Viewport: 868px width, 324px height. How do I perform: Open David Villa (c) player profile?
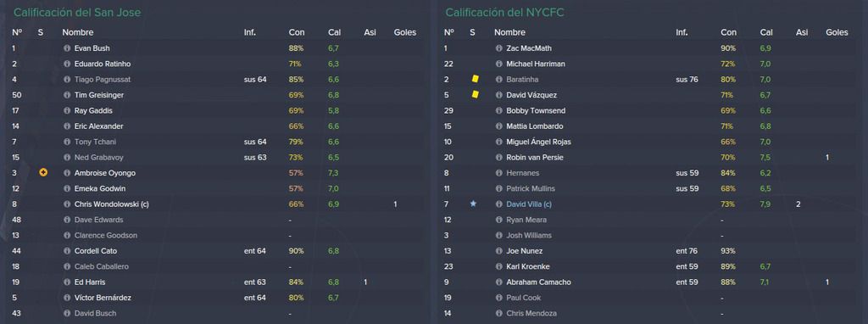(529, 204)
